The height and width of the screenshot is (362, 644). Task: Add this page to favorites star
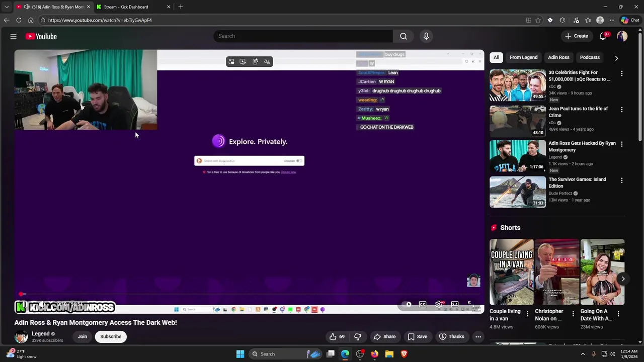pyautogui.click(x=538, y=20)
